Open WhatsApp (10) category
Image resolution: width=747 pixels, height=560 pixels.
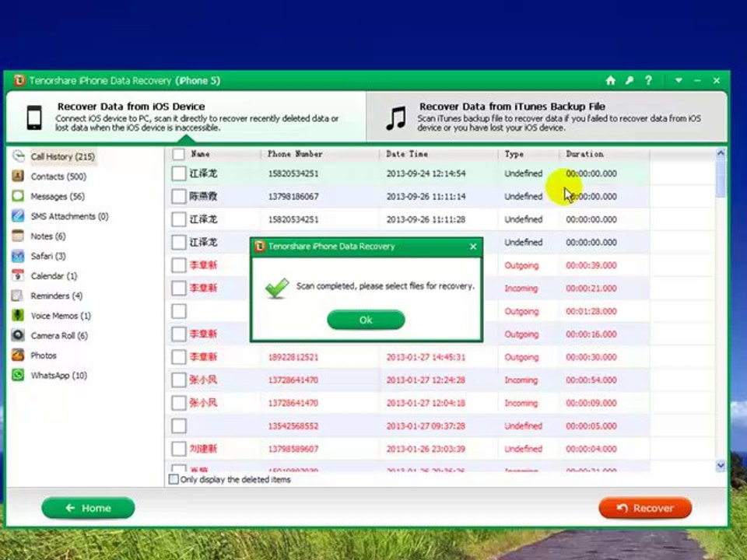[59, 376]
